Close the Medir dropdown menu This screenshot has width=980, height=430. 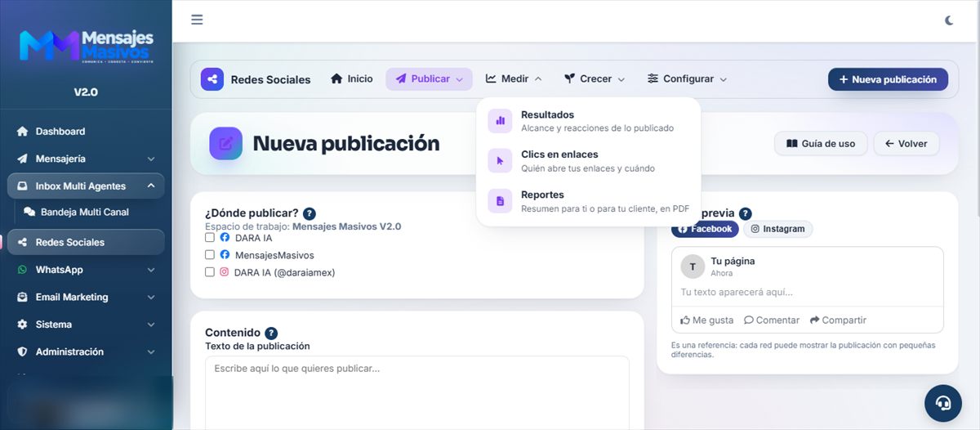[514, 79]
